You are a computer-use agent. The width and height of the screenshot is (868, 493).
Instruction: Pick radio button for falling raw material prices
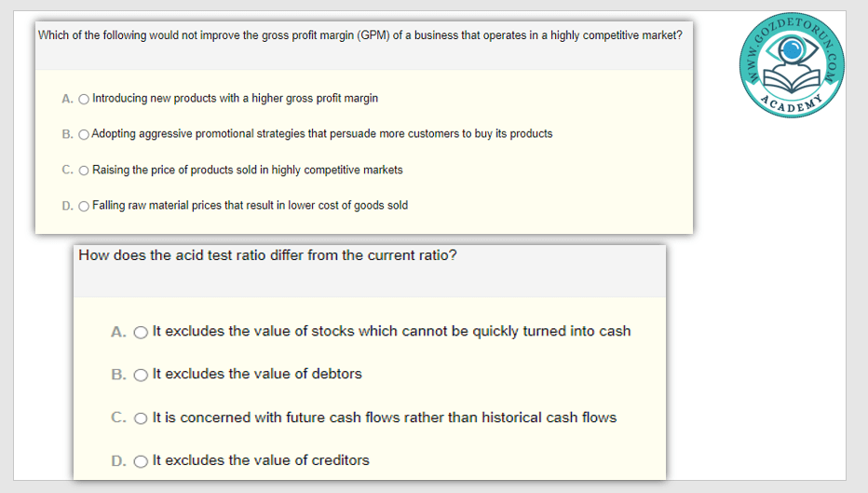point(85,206)
